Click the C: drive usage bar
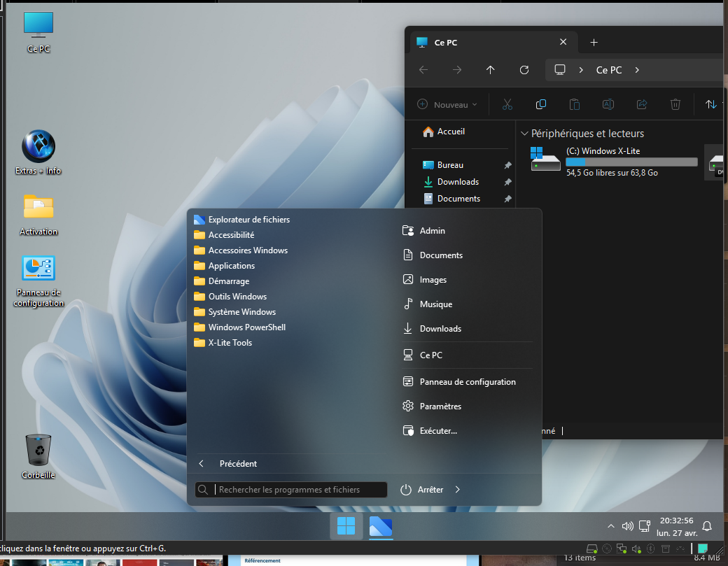The height and width of the screenshot is (566, 728). pos(631,162)
